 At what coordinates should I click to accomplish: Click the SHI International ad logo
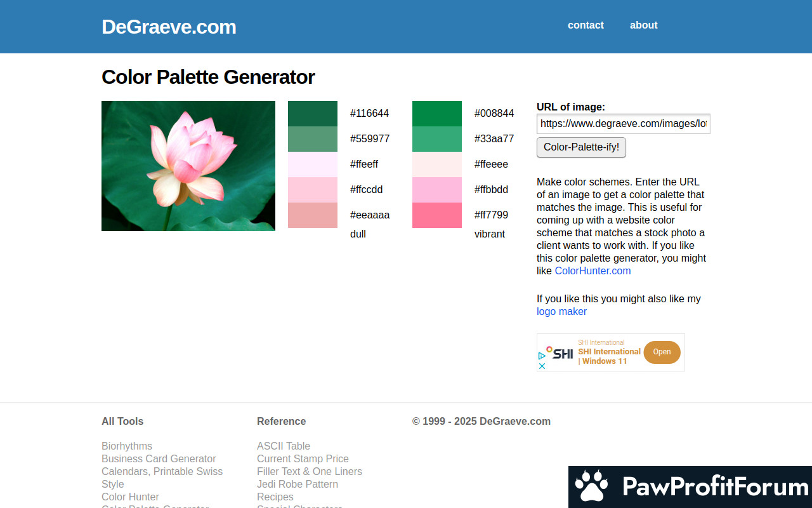(x=561, y=353)
